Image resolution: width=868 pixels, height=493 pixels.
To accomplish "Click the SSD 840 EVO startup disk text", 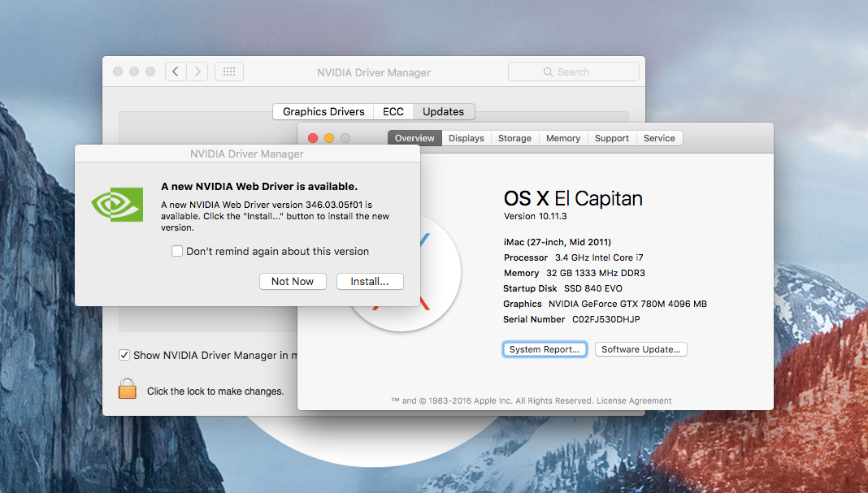I will pyautogui.click(x=592, y=288).
